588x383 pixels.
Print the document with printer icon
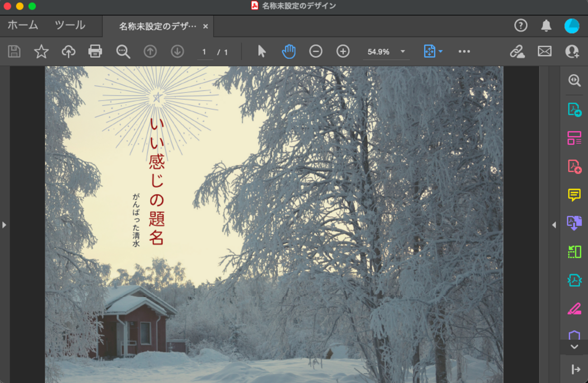95,52
